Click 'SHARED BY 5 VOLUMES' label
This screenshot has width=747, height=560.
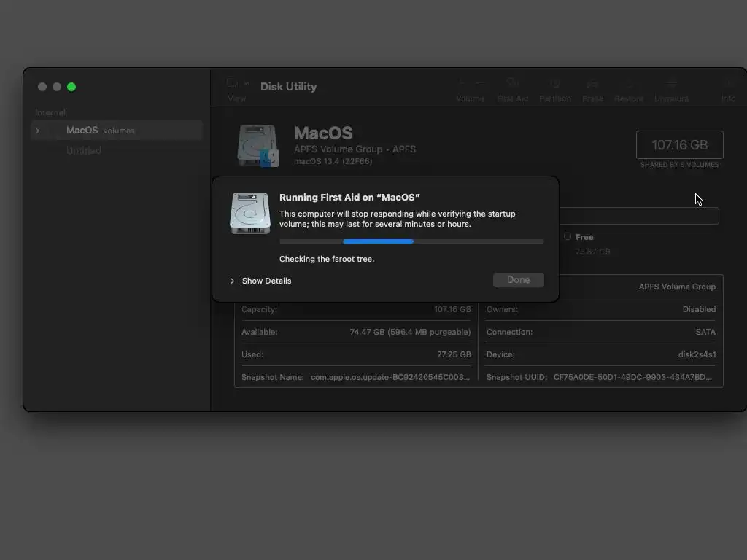[x=679, y=165]
